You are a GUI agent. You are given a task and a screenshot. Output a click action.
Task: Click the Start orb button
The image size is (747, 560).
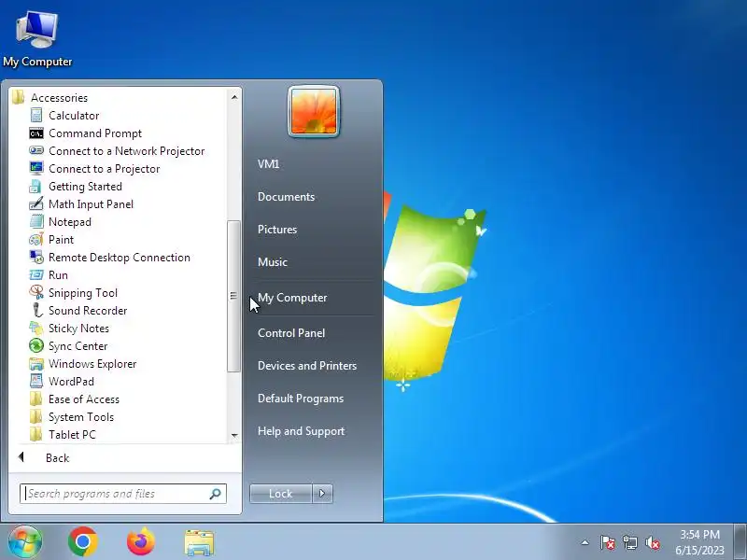[24, 541]
